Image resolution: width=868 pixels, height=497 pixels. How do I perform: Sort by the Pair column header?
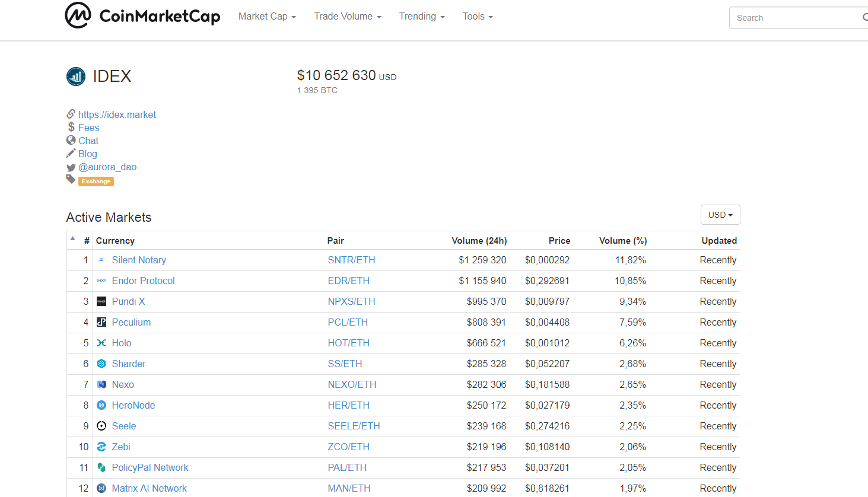point(336,241)
